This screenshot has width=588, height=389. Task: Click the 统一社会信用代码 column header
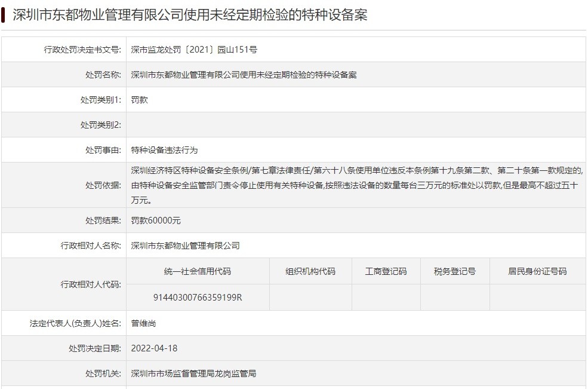click(198, 271)
